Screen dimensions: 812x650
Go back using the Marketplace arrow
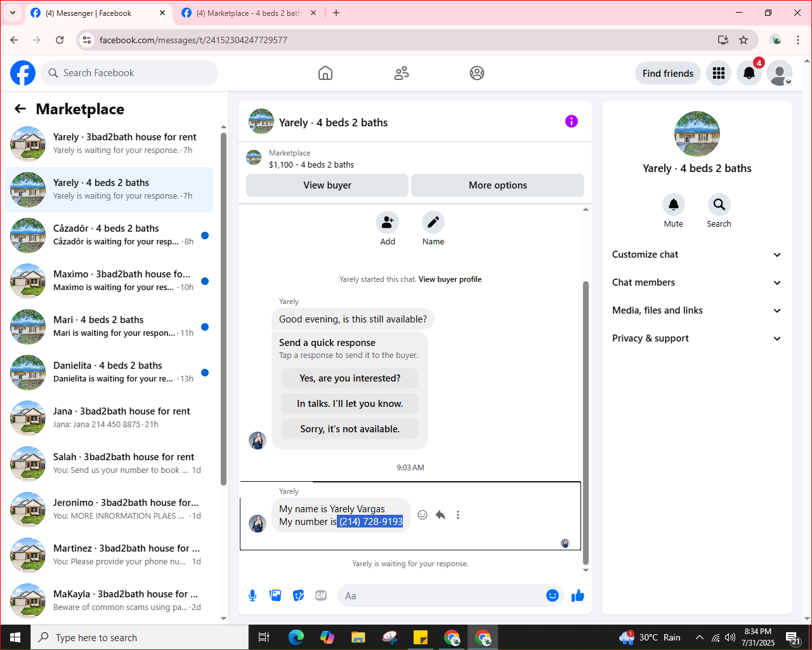pos(20,109)
